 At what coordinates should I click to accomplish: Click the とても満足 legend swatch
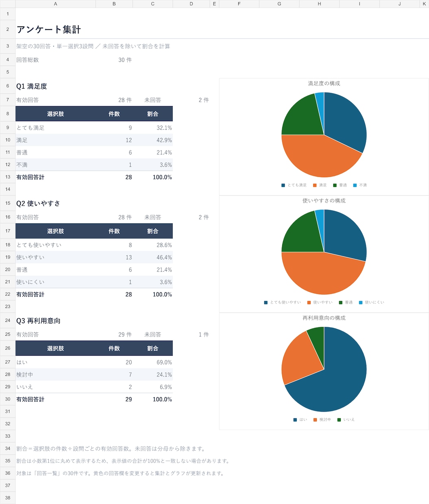coord(283,185)
